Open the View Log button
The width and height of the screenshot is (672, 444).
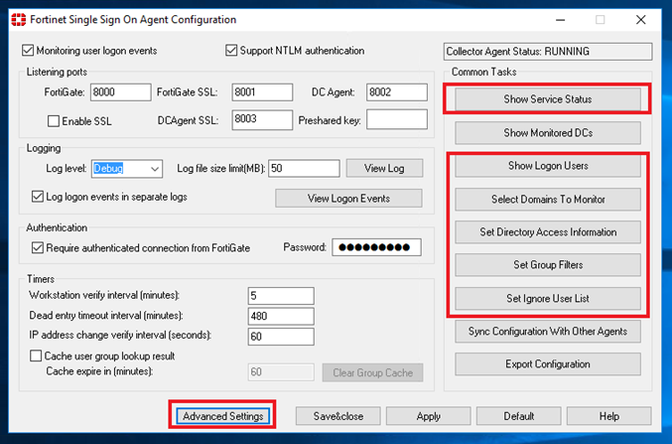pyautogui.click(x=384, y=168)
